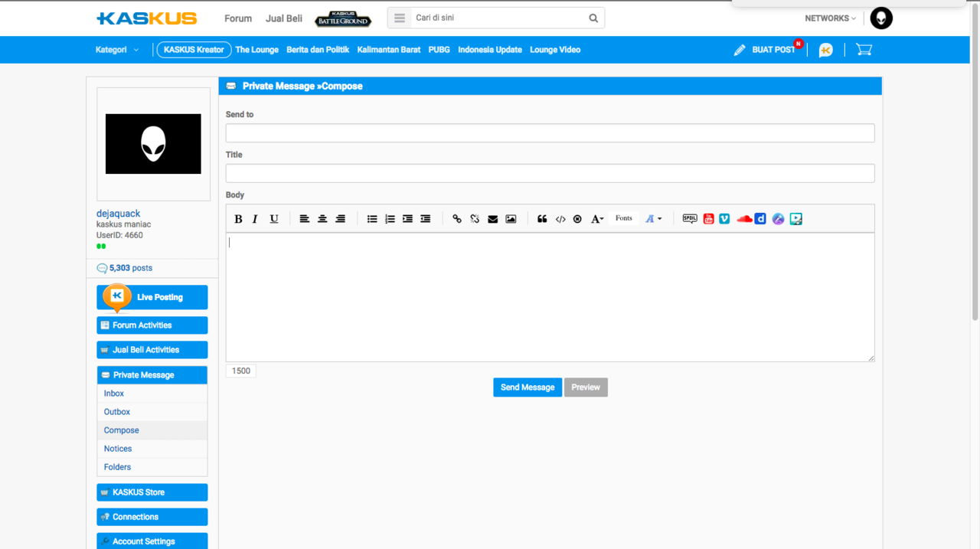Open Kalimantan Barat forum
The height and width of the screenshot is (549, 980).
click(x=389, y=50)
